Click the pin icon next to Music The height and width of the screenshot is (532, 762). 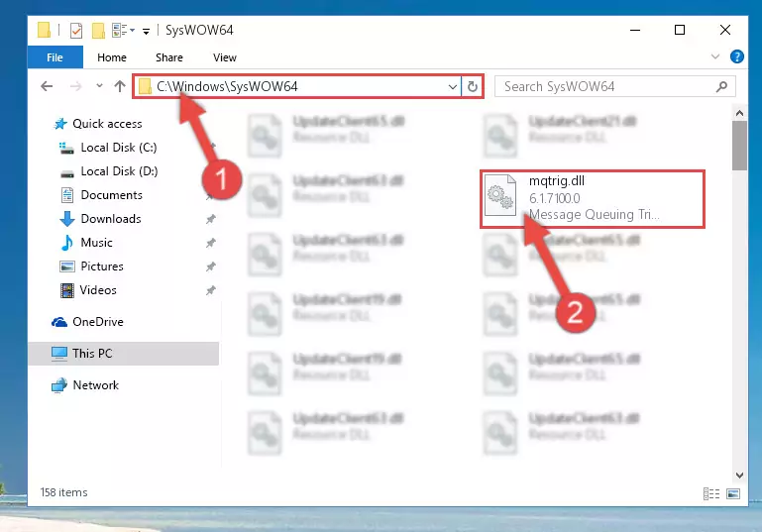(x=210, y=243)
